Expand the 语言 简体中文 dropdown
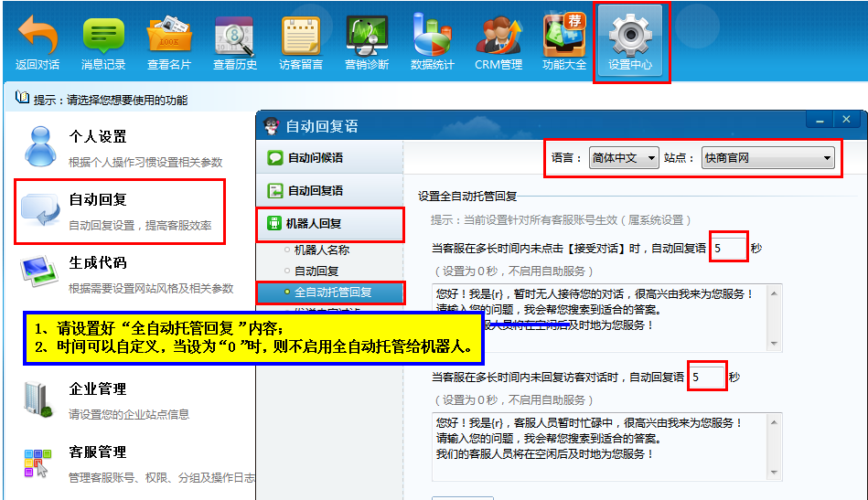868x500 pixels. coord(623,158)
